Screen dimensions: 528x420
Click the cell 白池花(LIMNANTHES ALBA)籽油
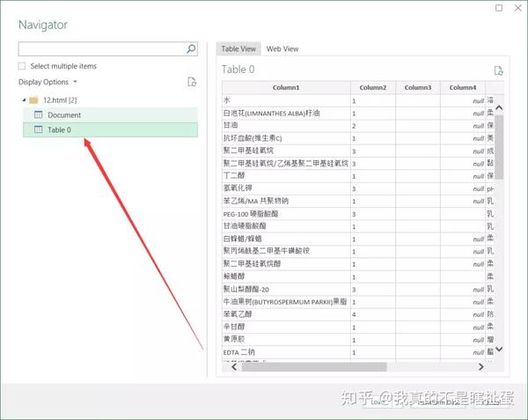(286, 114)
